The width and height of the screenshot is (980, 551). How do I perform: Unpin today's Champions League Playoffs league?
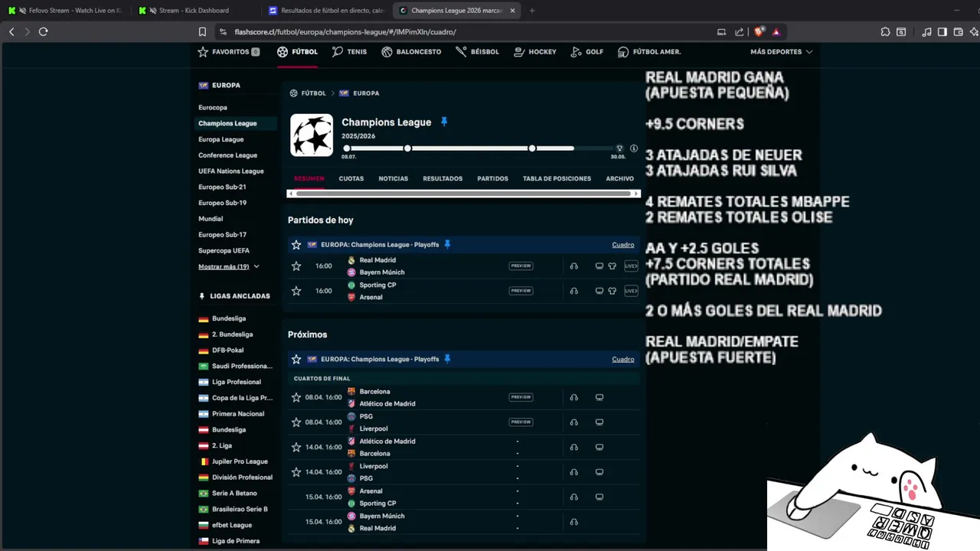coord(447,245)
